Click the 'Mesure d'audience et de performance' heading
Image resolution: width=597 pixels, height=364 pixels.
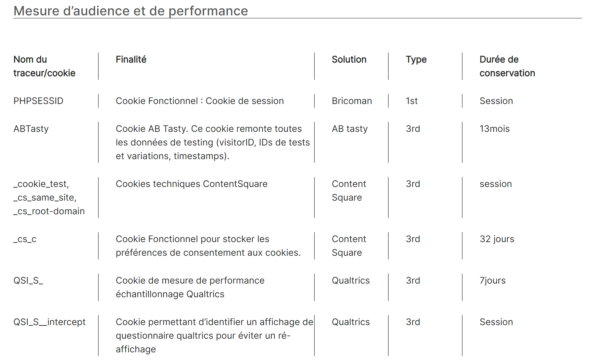(x=131, y=11)
